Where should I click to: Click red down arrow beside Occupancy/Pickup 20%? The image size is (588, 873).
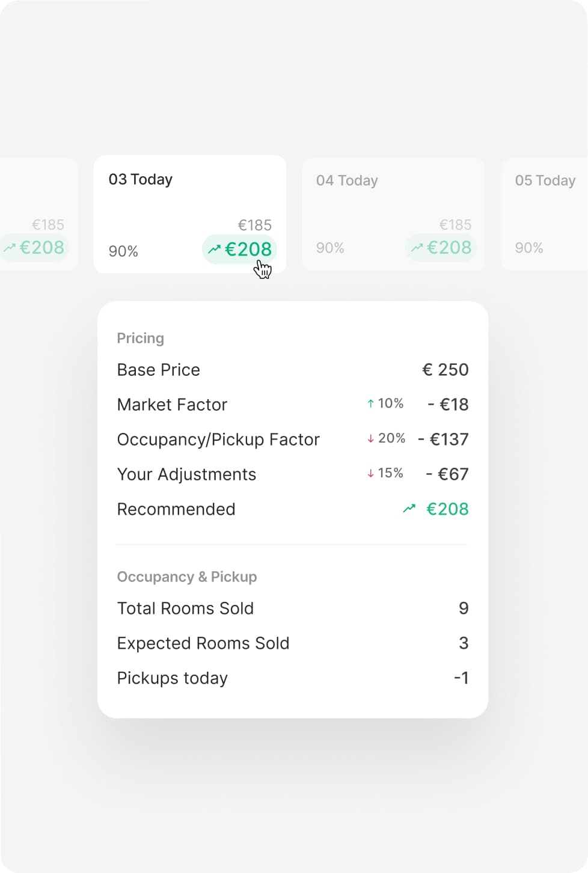(x=370, y=438)
